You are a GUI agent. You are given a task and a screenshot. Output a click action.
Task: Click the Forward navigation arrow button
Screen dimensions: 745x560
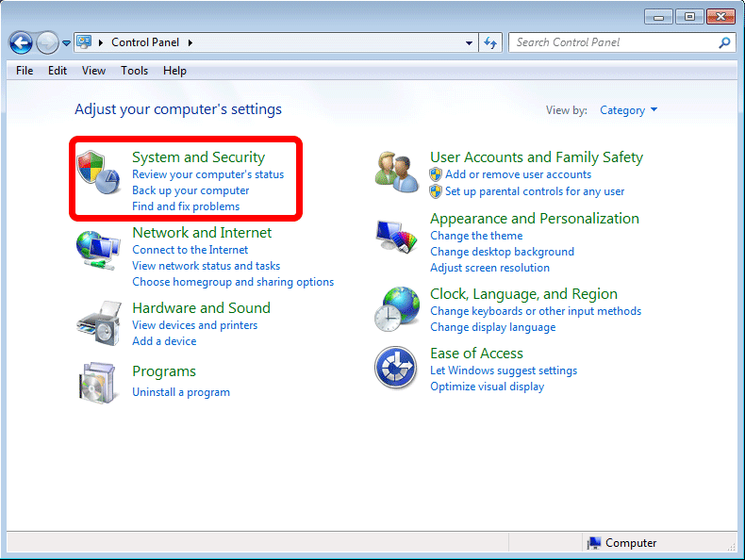46,43
